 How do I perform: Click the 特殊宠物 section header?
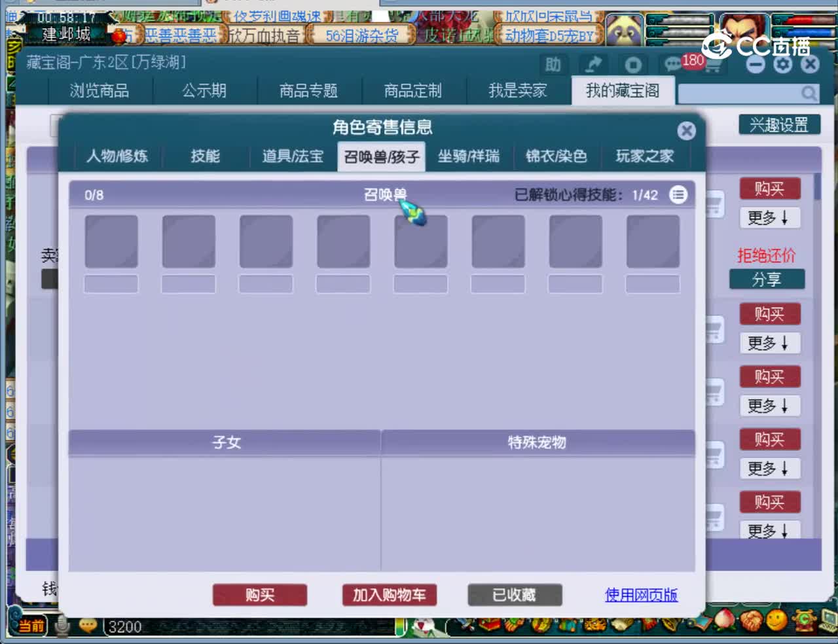click(537, 442)
